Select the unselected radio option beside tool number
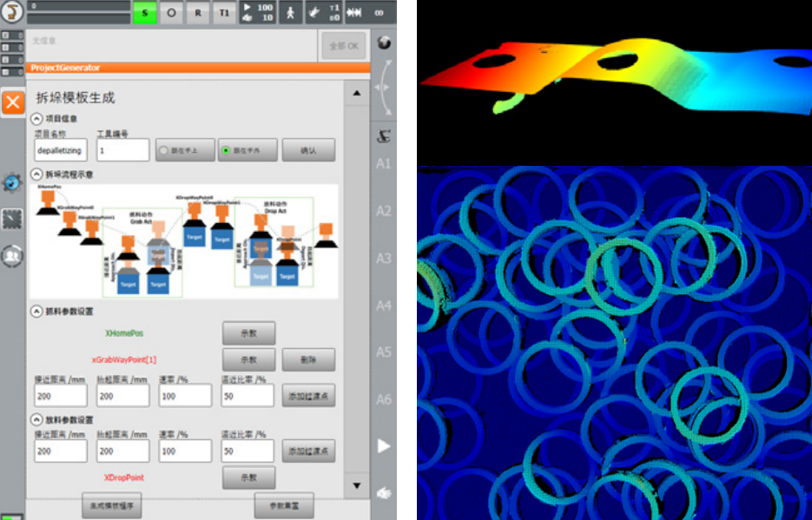 [x=185, y=150]
